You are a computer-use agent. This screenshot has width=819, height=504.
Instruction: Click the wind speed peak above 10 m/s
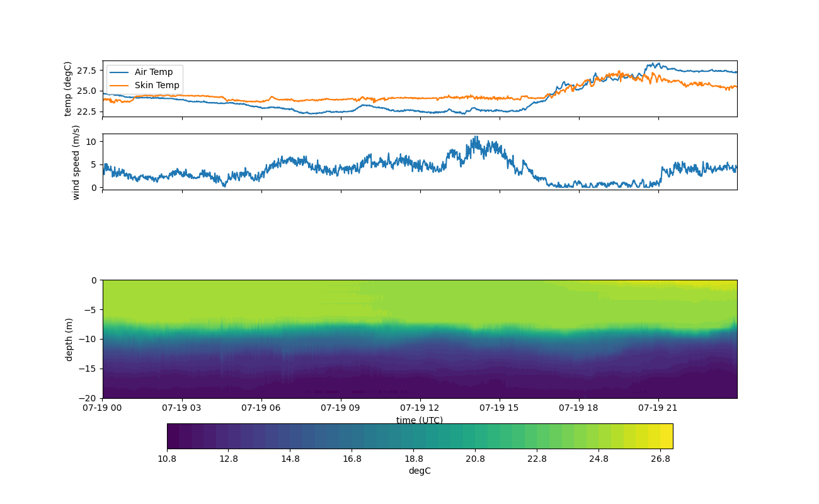(x=476, y=137)
